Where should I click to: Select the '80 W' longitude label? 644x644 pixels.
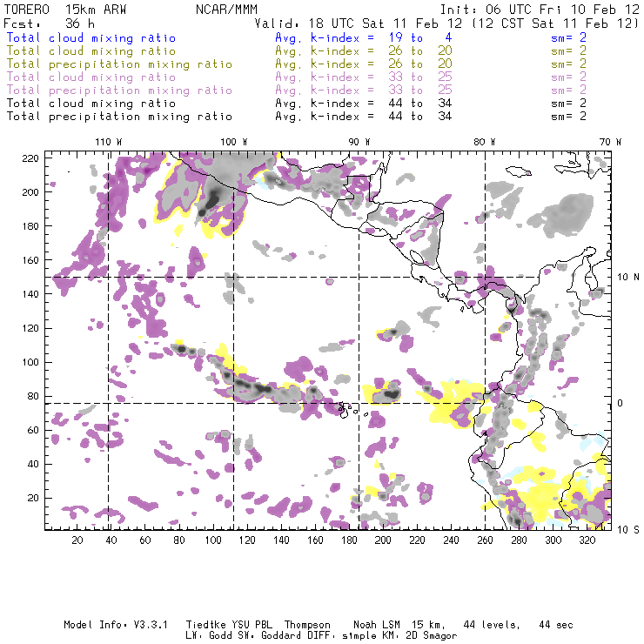point(484,142)
